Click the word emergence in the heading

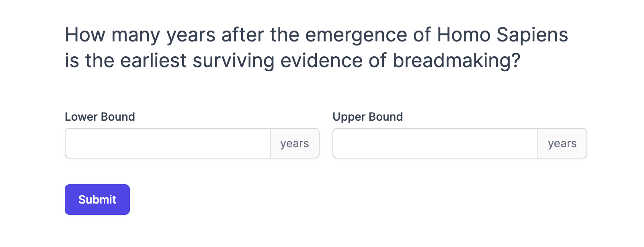point(356,35)
